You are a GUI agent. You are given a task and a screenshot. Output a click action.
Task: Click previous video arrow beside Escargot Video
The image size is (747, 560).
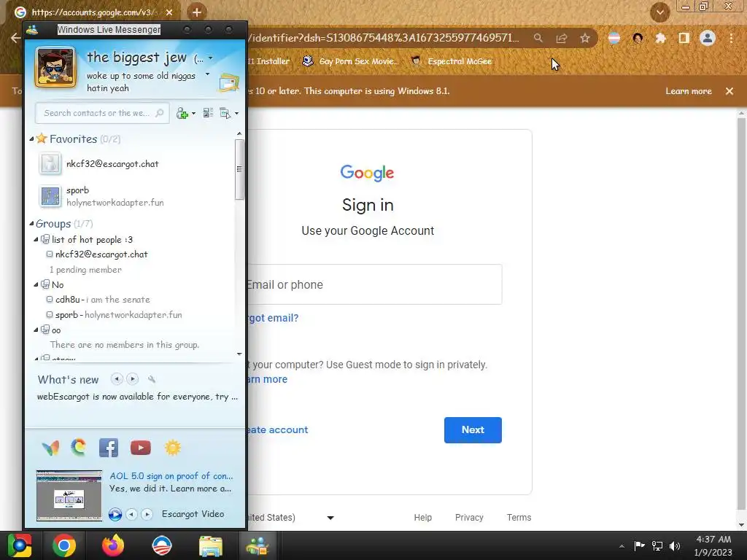[132, 514]
